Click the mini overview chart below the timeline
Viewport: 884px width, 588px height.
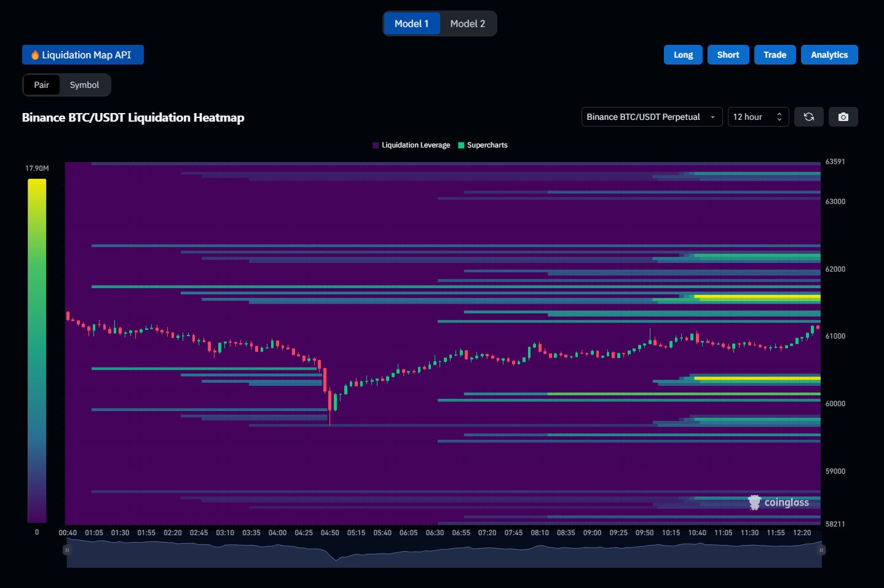pyautogui.click(x=444, y=553)
